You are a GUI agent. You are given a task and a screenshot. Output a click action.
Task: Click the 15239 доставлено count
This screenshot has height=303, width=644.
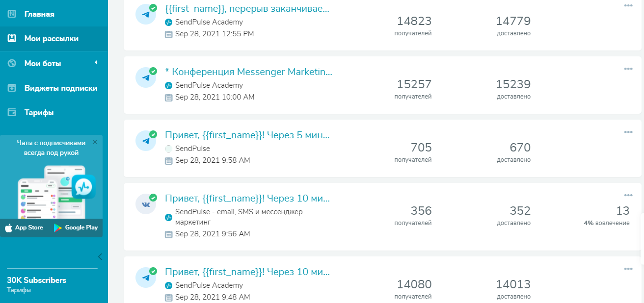513,84
